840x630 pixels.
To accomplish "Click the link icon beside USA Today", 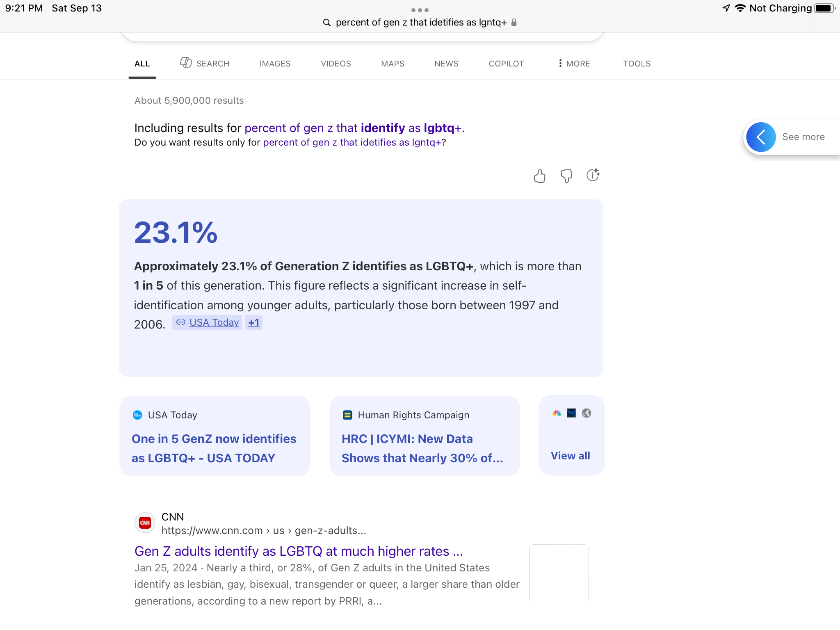I will tap(180, 322).
